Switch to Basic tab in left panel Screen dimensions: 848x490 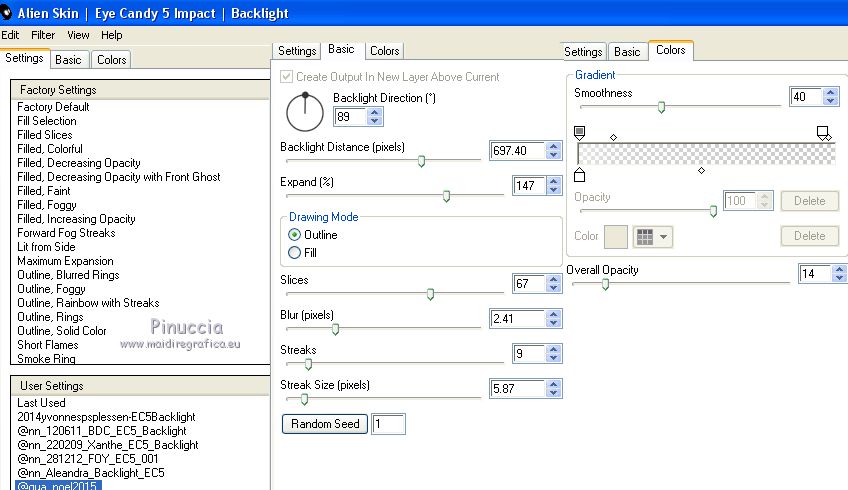coord(68,59)
